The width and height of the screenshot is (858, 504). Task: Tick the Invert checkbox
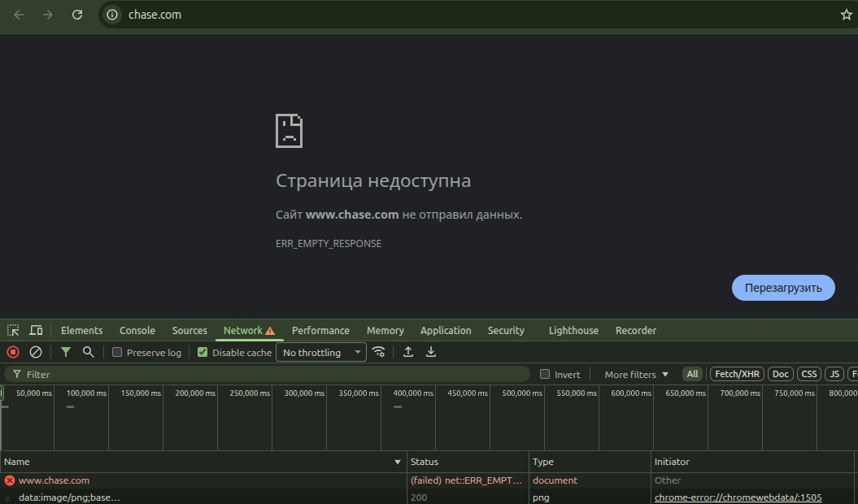click(x=544, y=374)
